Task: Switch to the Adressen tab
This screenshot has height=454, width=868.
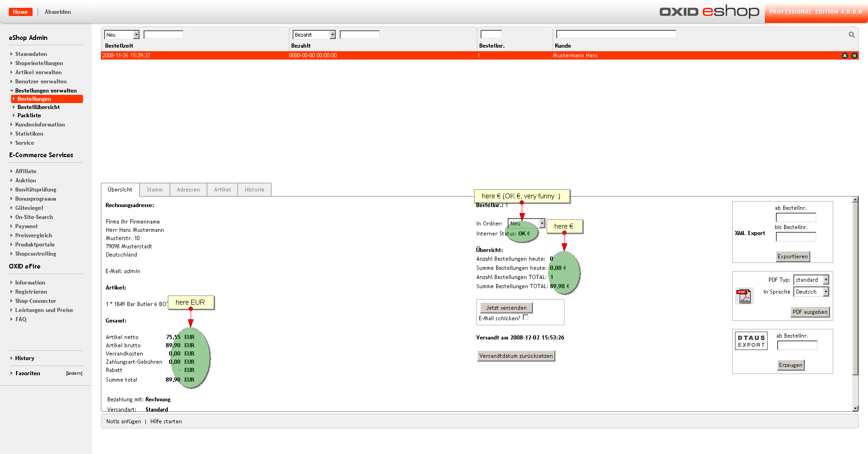Action: click(188, 190)
